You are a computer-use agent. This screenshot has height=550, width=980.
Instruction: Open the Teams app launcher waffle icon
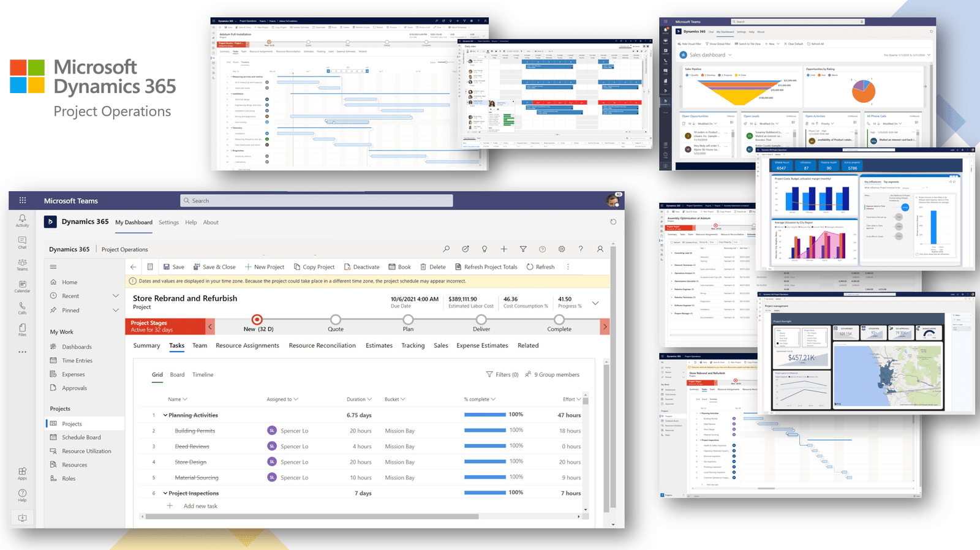point(23,200)
